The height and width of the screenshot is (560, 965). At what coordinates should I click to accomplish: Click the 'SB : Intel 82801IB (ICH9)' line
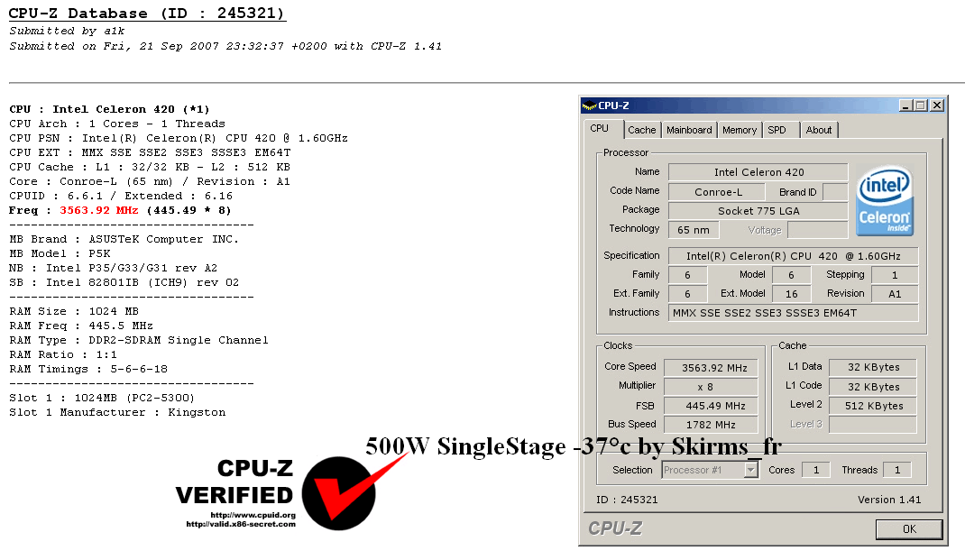pos(124,282)
